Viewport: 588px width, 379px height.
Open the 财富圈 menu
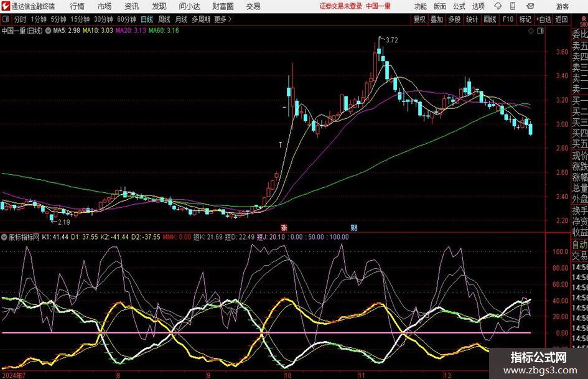(223, 6)
